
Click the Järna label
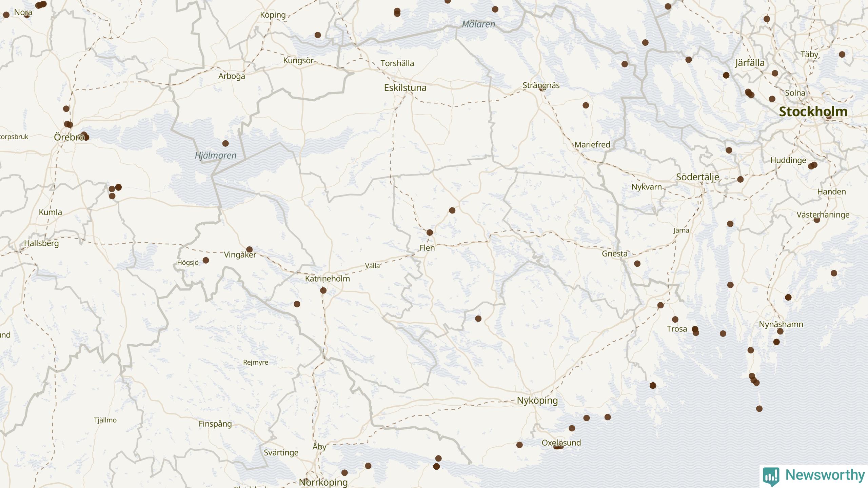(x=681, y=230)
